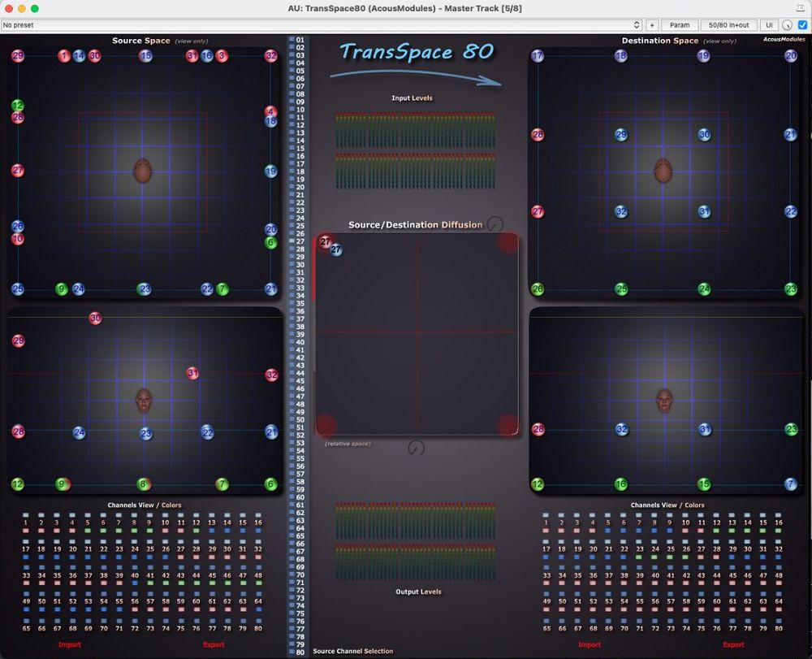Click blue ball 30 in Destination Space
This screenshot has height=659, width=812.
[704, 135]
